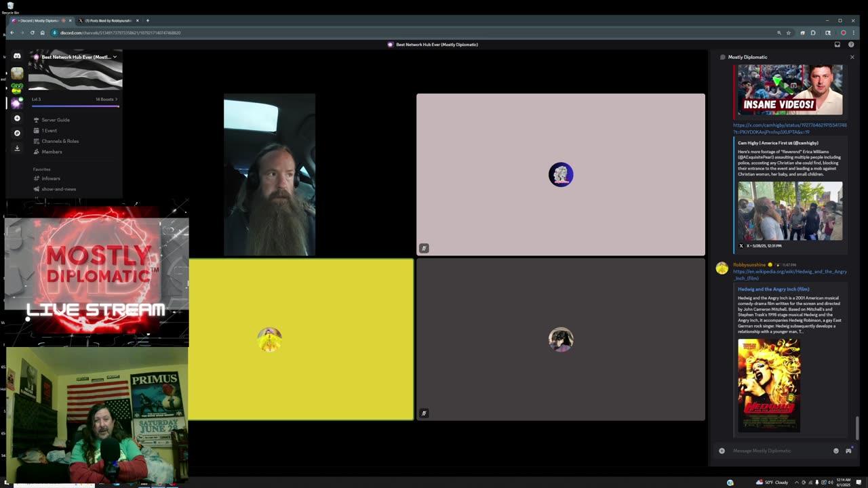Close the Mostly Diplomatic chat panel

tap(852, 57)
